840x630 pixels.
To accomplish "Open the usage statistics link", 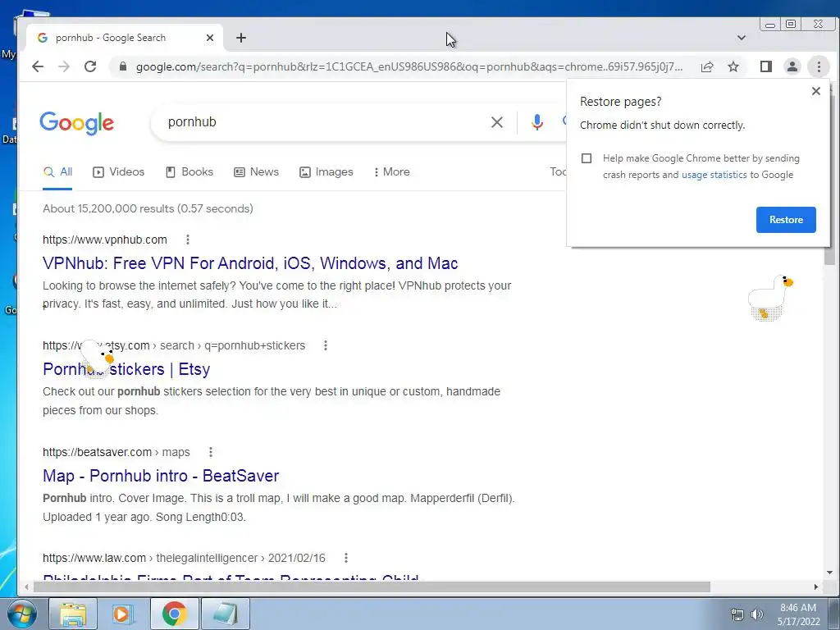I will tap(714, 175).
